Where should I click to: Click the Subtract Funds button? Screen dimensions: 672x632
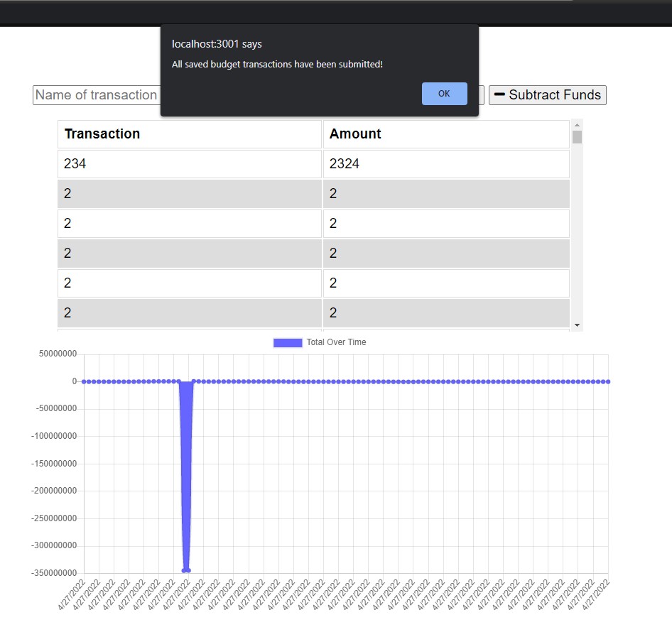click(547, 94)
